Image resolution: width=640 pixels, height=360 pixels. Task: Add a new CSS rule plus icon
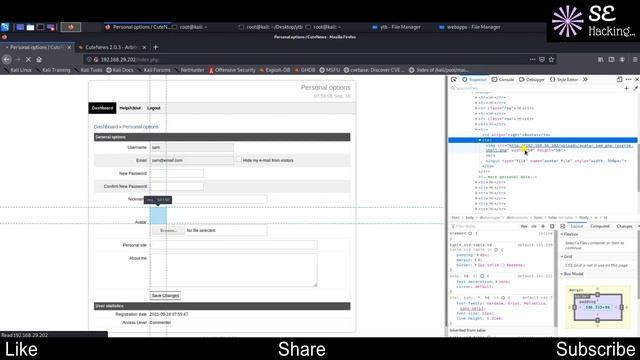tap(543, 226)
